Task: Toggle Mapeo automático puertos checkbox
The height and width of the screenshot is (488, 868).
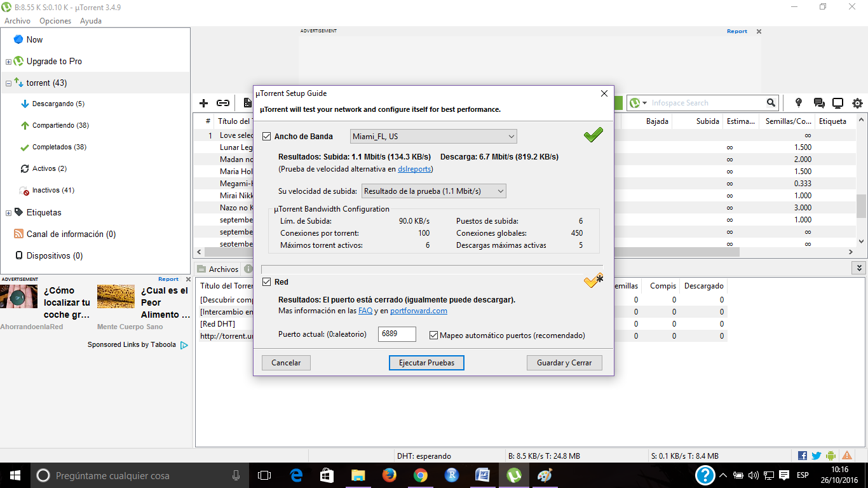Action: [x=434, y=335]
